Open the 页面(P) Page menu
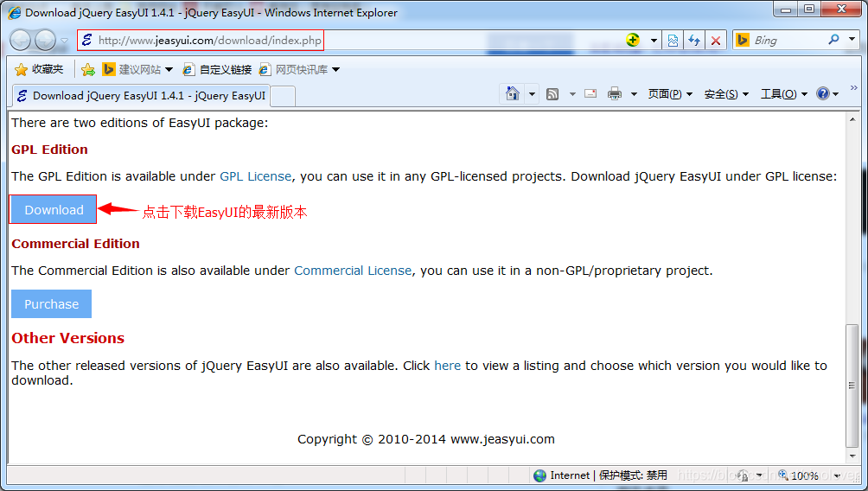Viewport: 868px width, 491px height. tap(670, 94)
